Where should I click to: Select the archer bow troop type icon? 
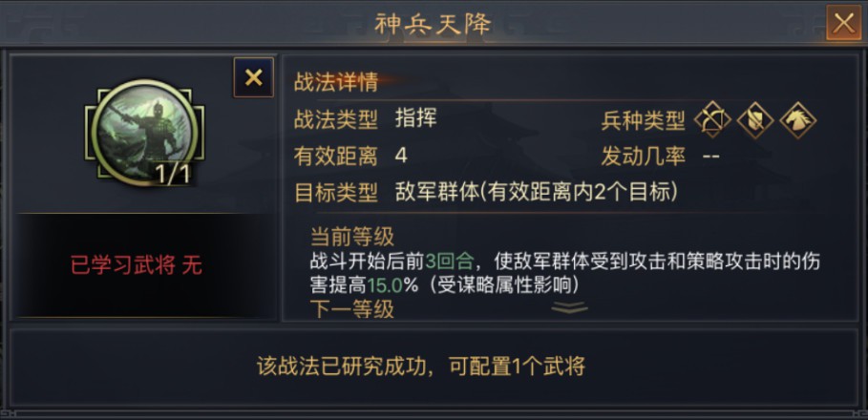(712, 119)
